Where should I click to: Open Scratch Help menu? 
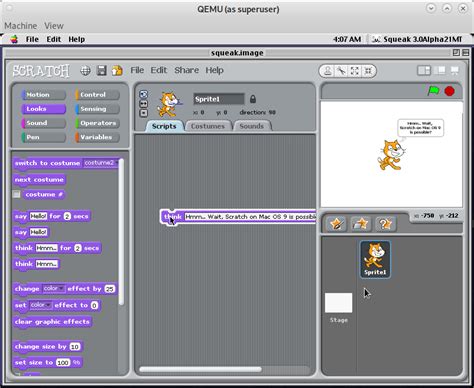point(214,70)
